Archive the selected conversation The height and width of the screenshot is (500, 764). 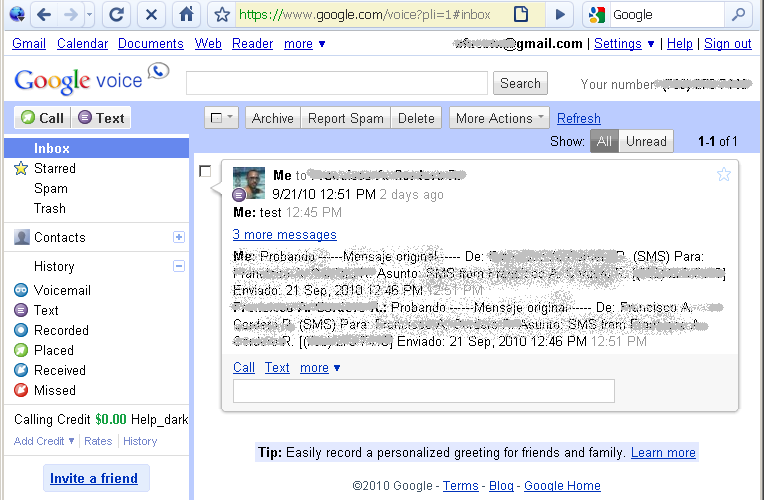pos(273,118)
